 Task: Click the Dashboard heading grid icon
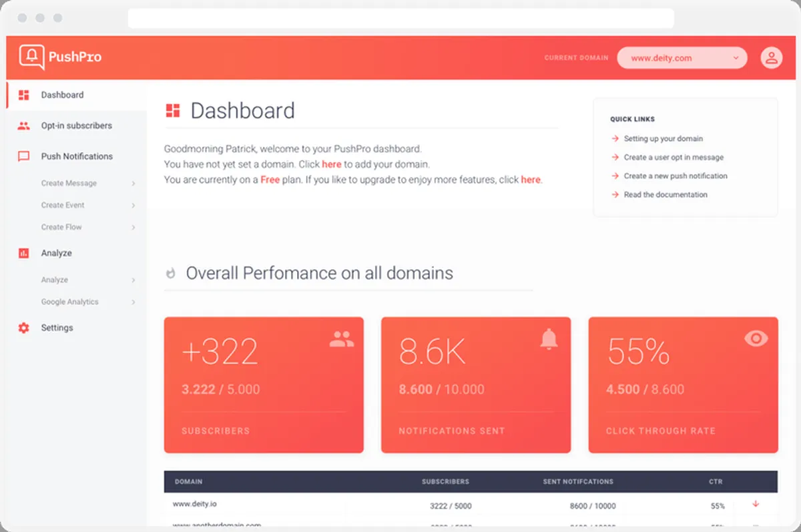pyautogui.click(x=173, y=111)
